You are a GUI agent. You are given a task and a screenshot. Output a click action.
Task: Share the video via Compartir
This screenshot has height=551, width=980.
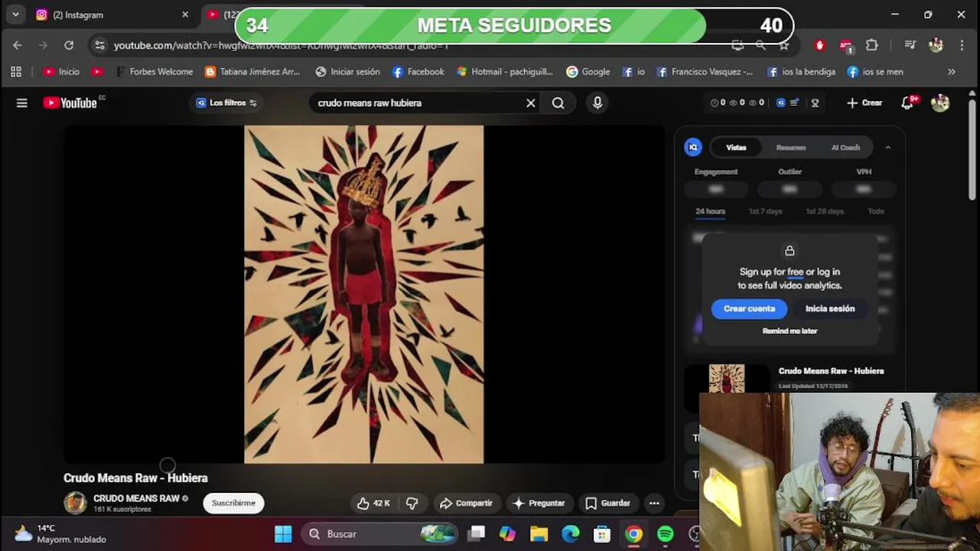pyautogui.click(x=466, y=503)
